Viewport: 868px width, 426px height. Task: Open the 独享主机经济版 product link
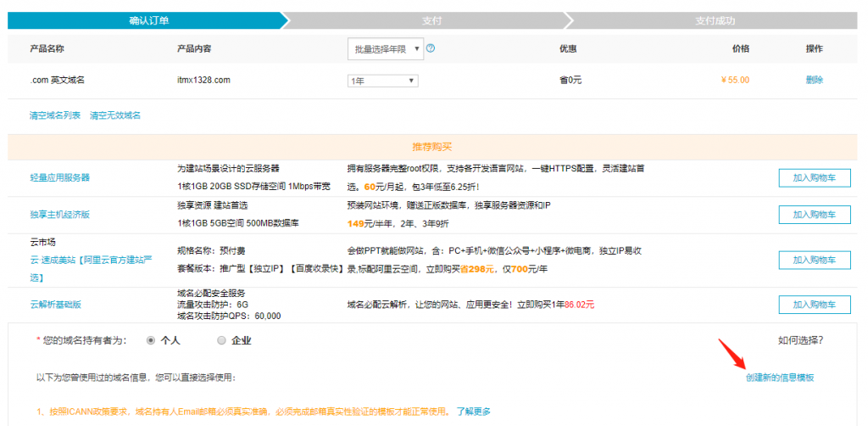click(x=59, y=215)
